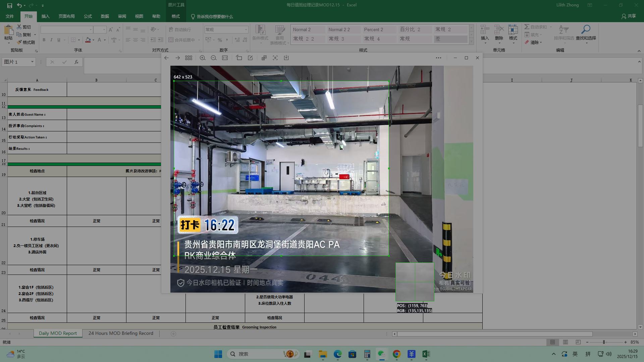Open the image edit pencil tool

tap(250, 58)
